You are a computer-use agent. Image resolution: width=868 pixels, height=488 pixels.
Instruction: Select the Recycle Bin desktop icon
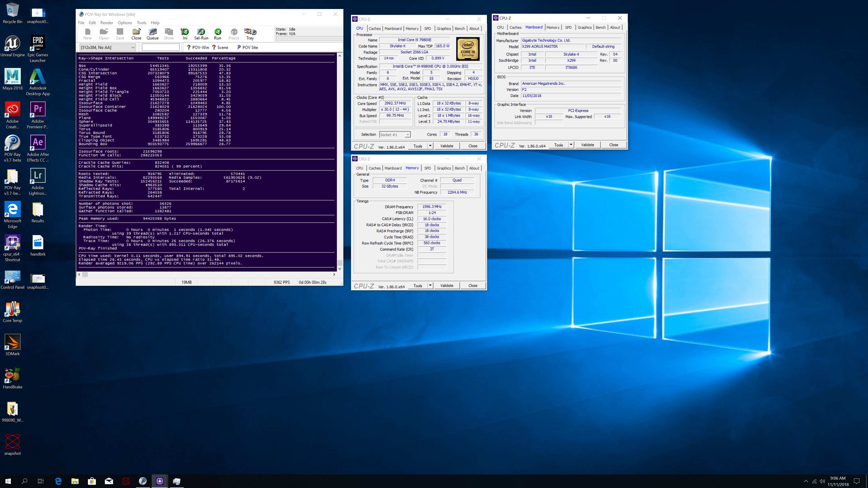tap(12, 13)
